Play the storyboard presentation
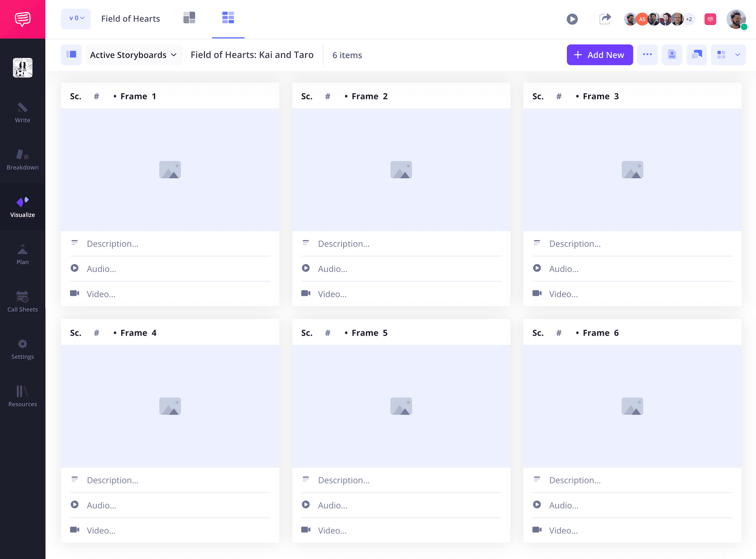756x559 pixels. click(572, 19)
